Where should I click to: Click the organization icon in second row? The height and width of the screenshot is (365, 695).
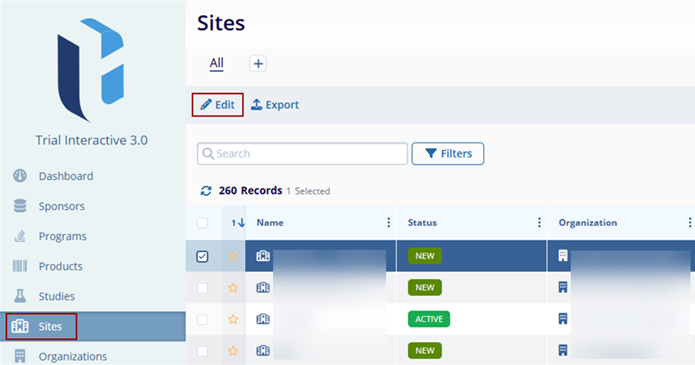pos(563,287)
